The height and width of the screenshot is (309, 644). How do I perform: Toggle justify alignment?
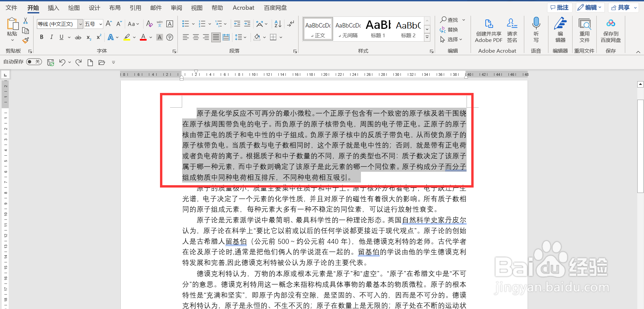[x=216, y=37]
